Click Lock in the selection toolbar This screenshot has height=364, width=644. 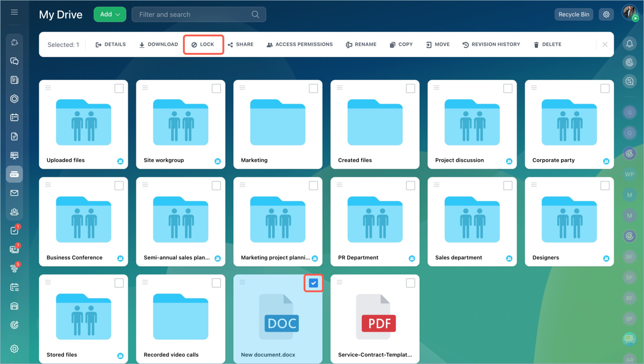point(203,44)
